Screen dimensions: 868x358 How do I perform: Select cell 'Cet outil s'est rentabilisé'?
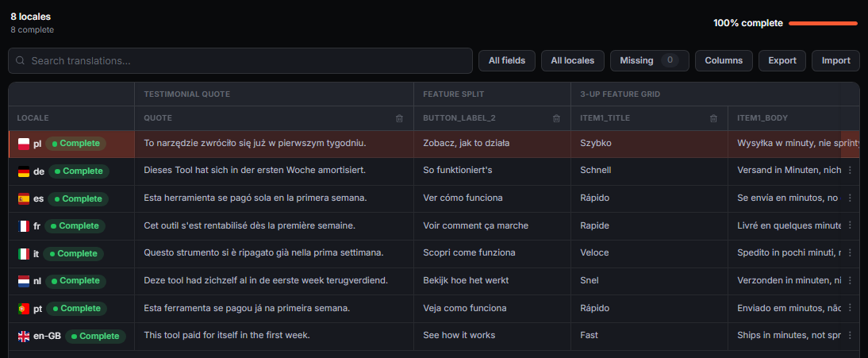coord(274,226)
